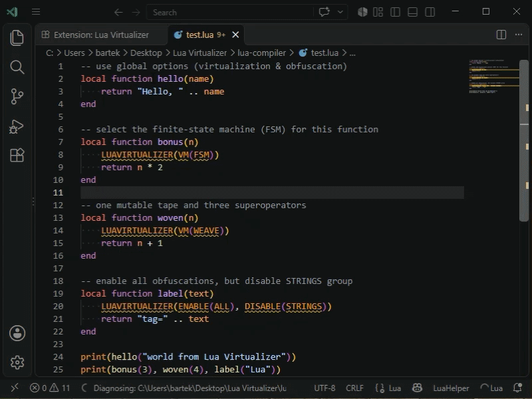Click the loading Lua status item
532x399 pixels.
point(491,388)
